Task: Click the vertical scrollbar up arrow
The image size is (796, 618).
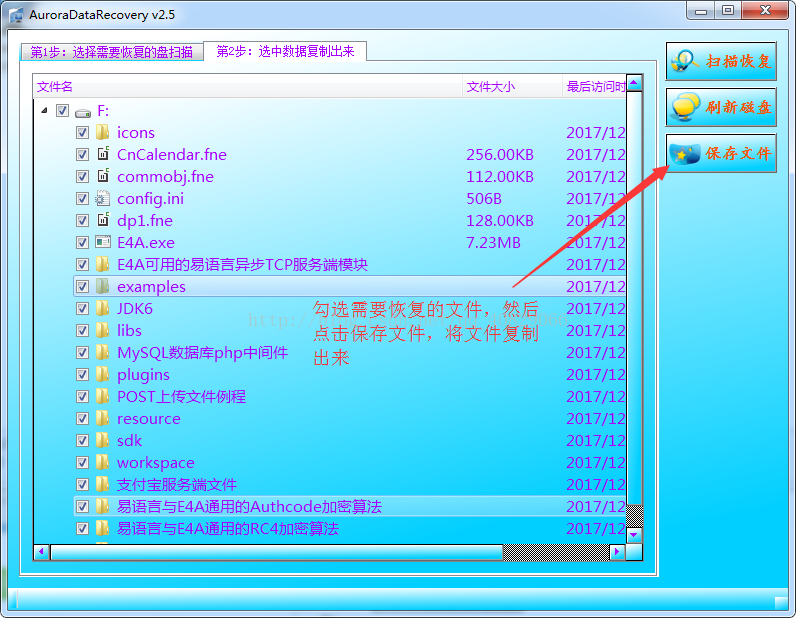Action: point(634,83)
